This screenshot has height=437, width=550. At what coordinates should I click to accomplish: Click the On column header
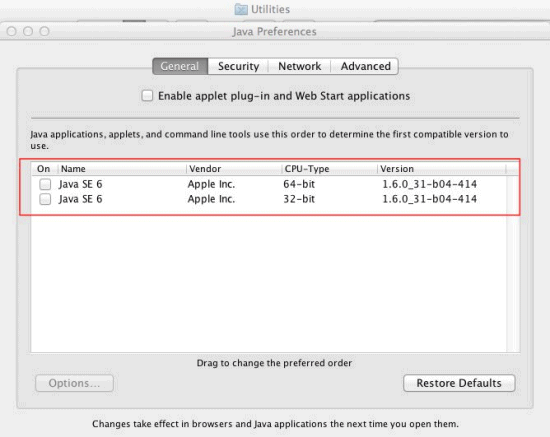click(44, 169)
